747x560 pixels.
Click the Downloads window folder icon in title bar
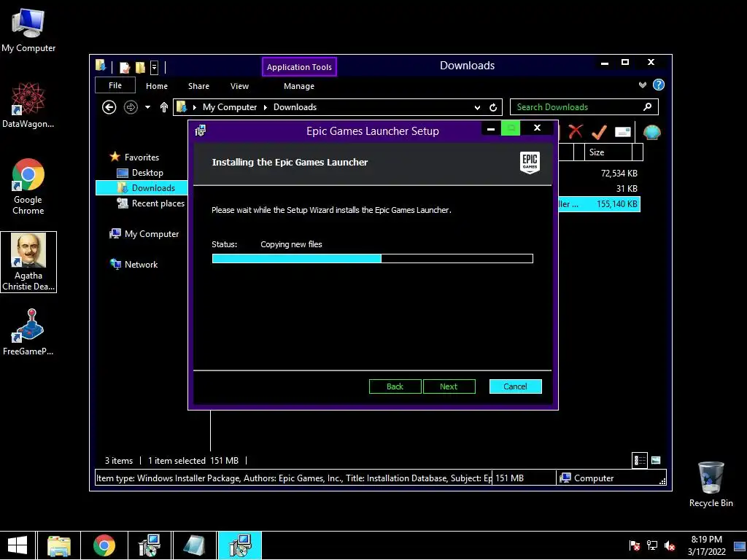[101, 65]
